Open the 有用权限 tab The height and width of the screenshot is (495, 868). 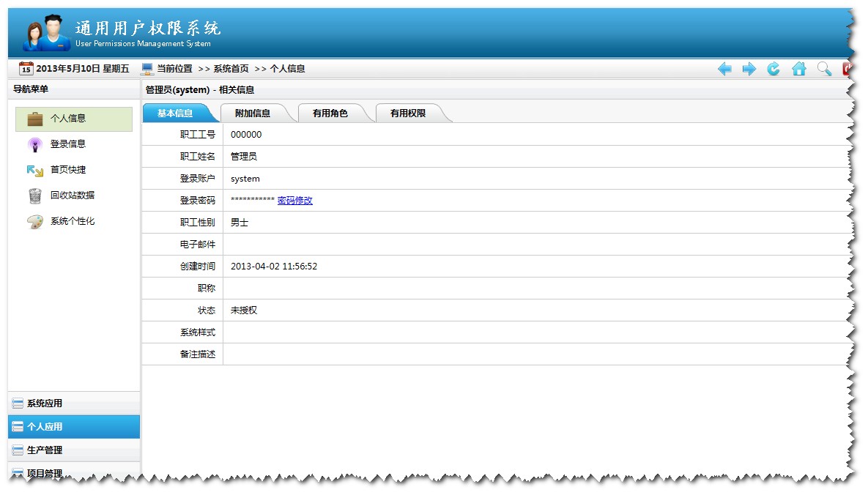tap(408, 113)
